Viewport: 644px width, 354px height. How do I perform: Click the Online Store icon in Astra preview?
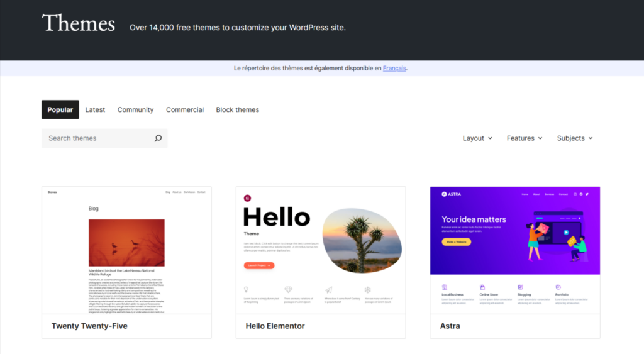482,287
